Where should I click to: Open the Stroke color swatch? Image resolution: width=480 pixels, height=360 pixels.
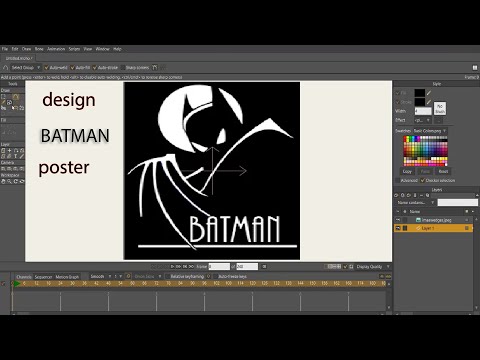point(420,102)
